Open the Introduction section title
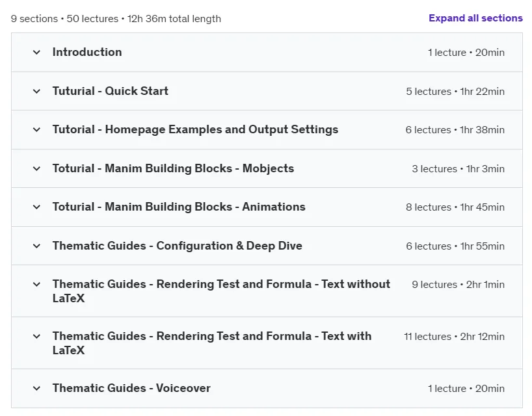 point(87,52)
